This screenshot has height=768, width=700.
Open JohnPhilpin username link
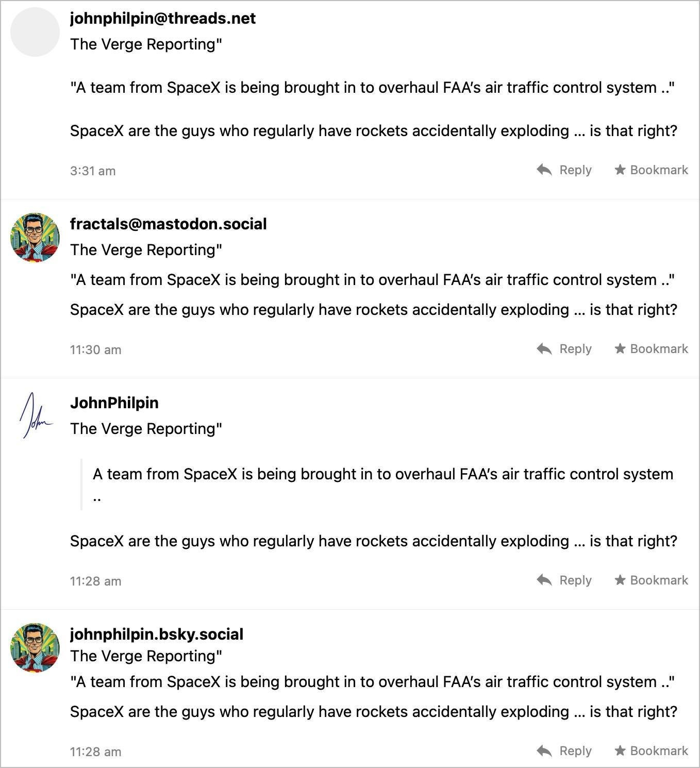(x=114, y=403)
